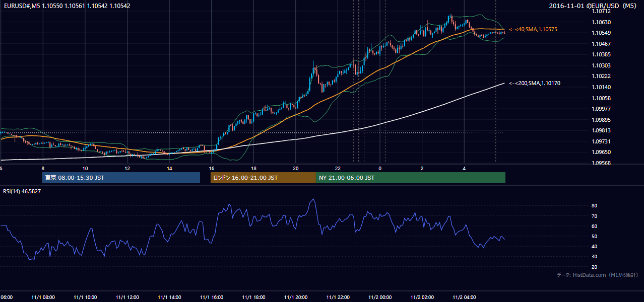Click price axis value 1.10712

pos(601,11)
